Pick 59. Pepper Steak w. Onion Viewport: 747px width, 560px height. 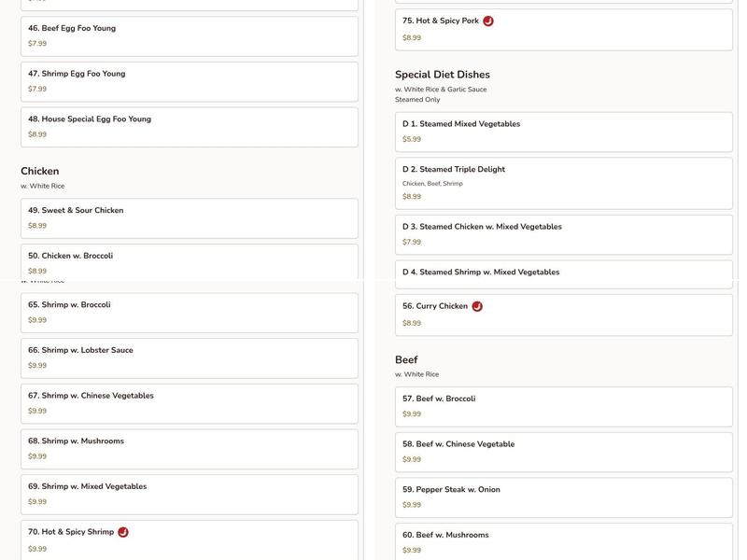click(563, 497)
